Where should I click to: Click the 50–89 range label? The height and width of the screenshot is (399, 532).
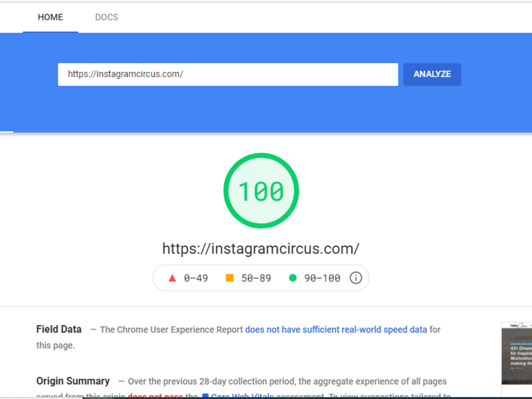tap(256, 278)
